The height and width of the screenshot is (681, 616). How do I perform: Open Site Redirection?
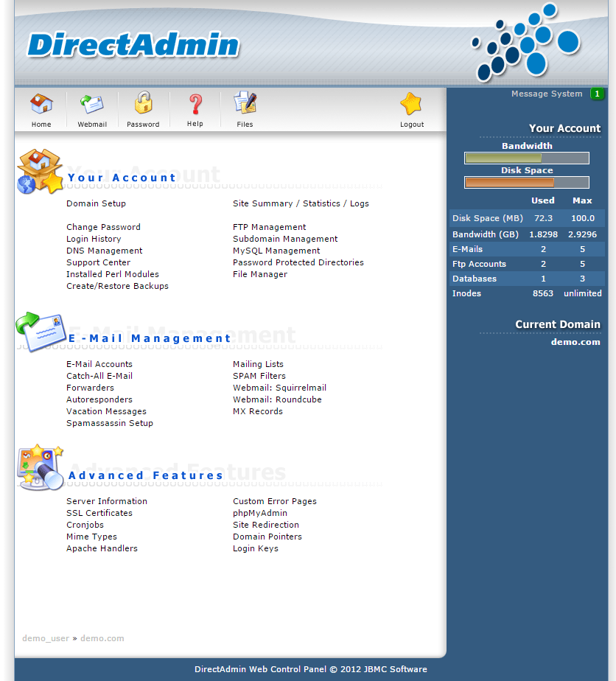[x=266, y=524]
